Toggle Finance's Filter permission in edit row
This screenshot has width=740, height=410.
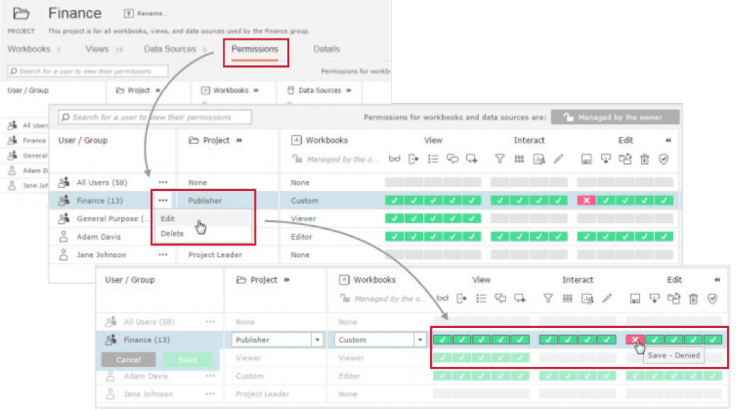click(548, 340)
